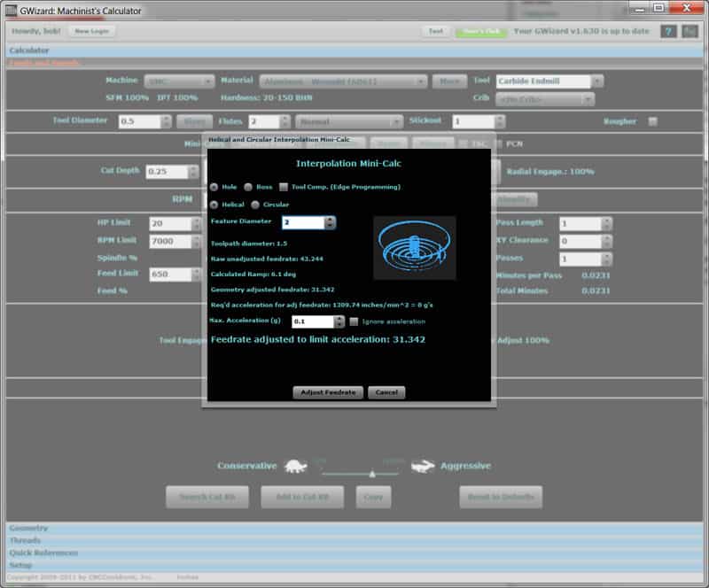This screenshot has height=588, width=709.
Task: Select the Helical radio button
Action: point(214,205)
